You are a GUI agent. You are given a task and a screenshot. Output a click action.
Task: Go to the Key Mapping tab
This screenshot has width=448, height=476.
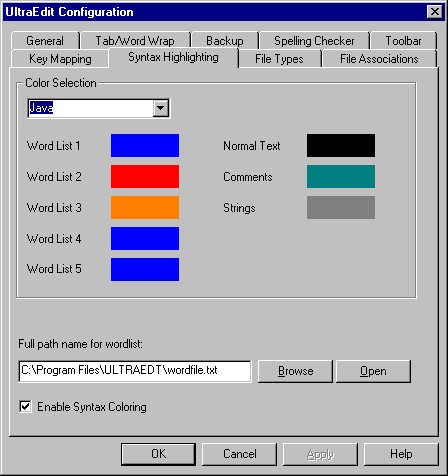pos(60,59)
